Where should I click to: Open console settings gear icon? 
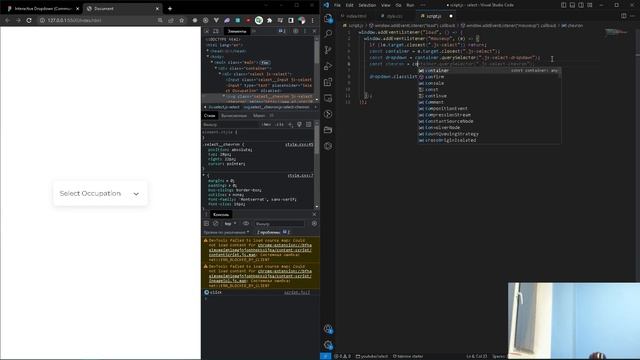[314, 224]
